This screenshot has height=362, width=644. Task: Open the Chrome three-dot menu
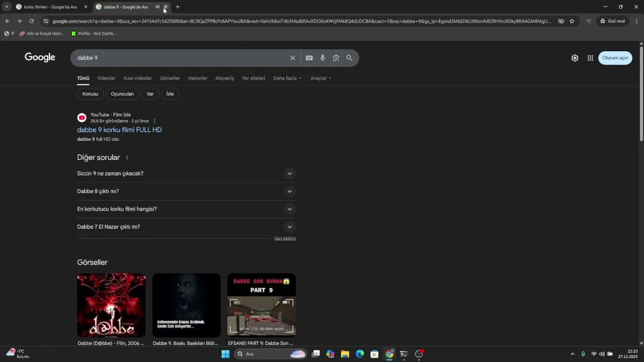pos(636,21)
